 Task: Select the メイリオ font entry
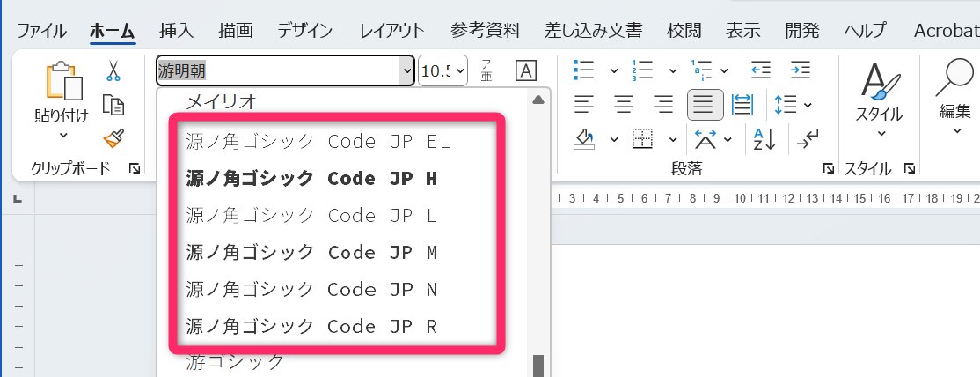pos(221,102)
